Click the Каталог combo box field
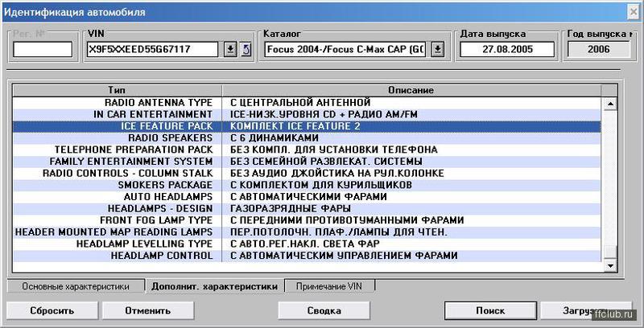 (x=347, y=50)
